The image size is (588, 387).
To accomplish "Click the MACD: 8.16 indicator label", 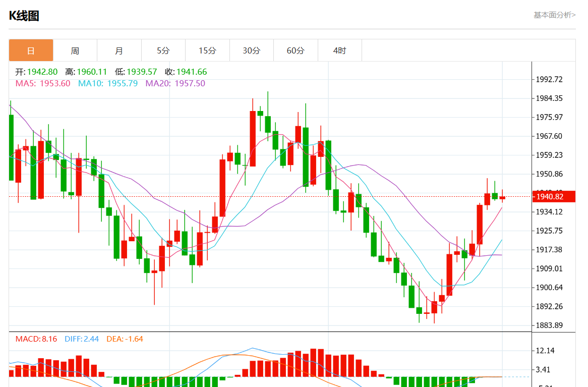I will pyautogui.click(x=36, y=339).
